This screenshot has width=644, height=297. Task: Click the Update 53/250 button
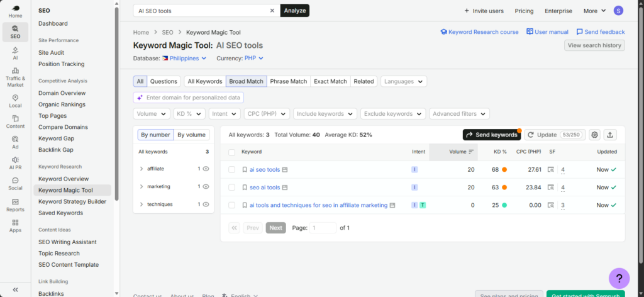555,135
